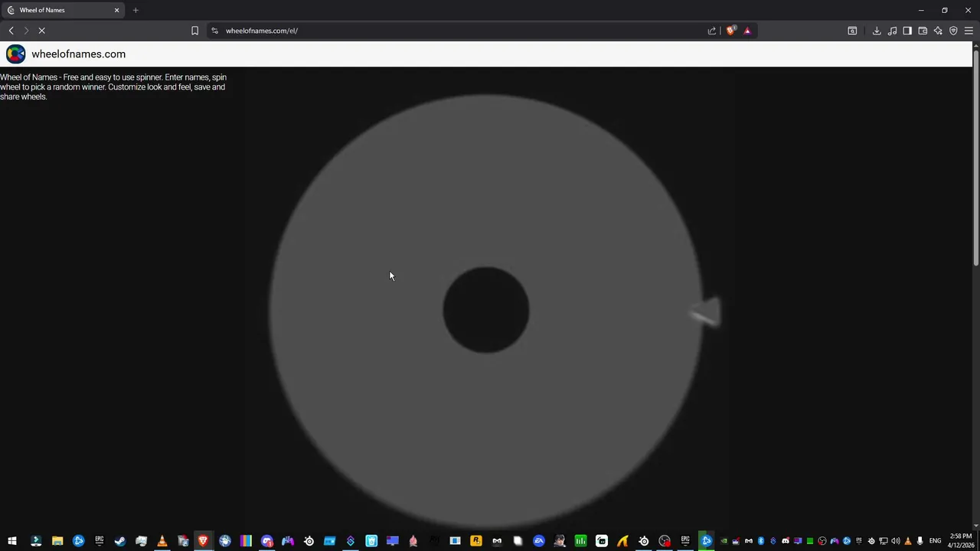Viewport: 980px width, 551px height.
Task: Open the Brave VPN shield icon
Action: pos(953,31)
